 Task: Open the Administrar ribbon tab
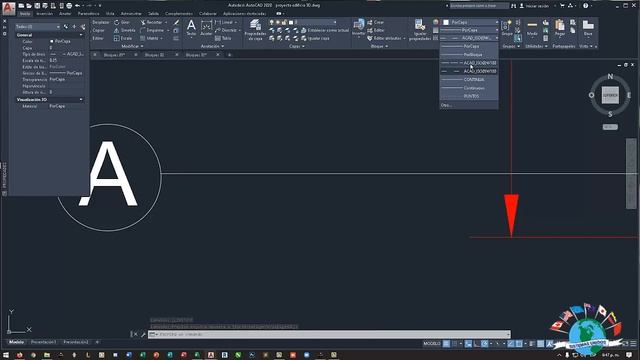[x=131, y=13]
